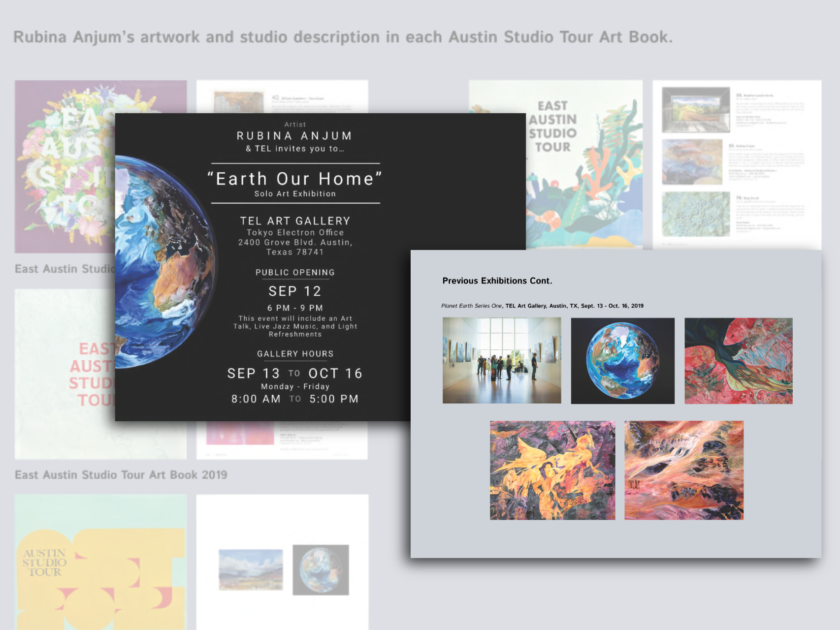Click the 'Previous Exhibitions Cont.' heading

click(497, 281)
